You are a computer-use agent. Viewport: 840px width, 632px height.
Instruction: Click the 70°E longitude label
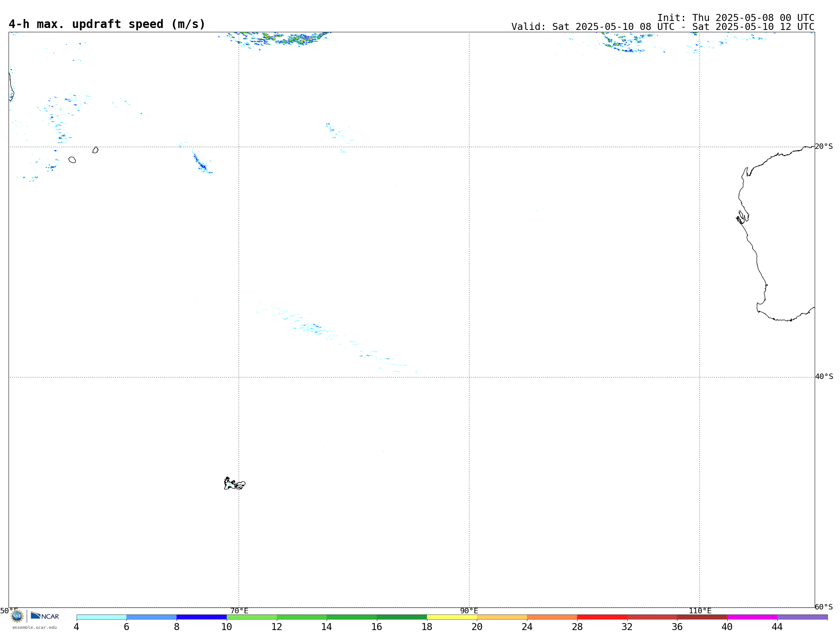(x=239, y=611)
